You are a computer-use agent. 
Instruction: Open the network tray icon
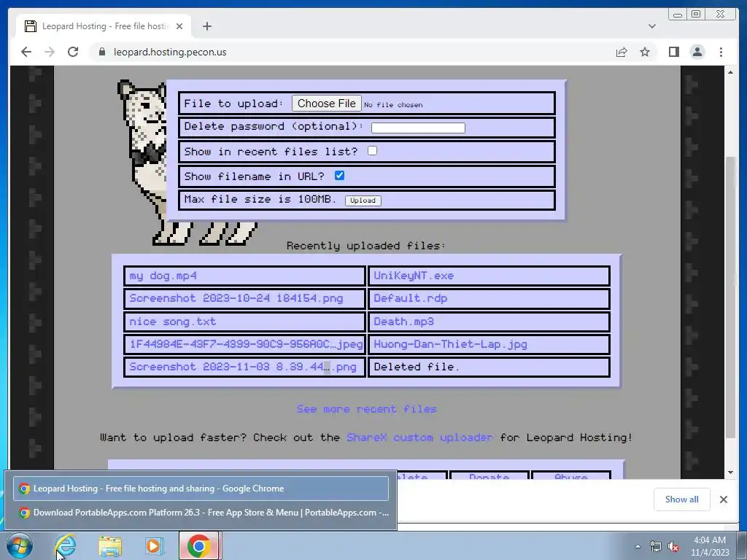click(656, 546)
